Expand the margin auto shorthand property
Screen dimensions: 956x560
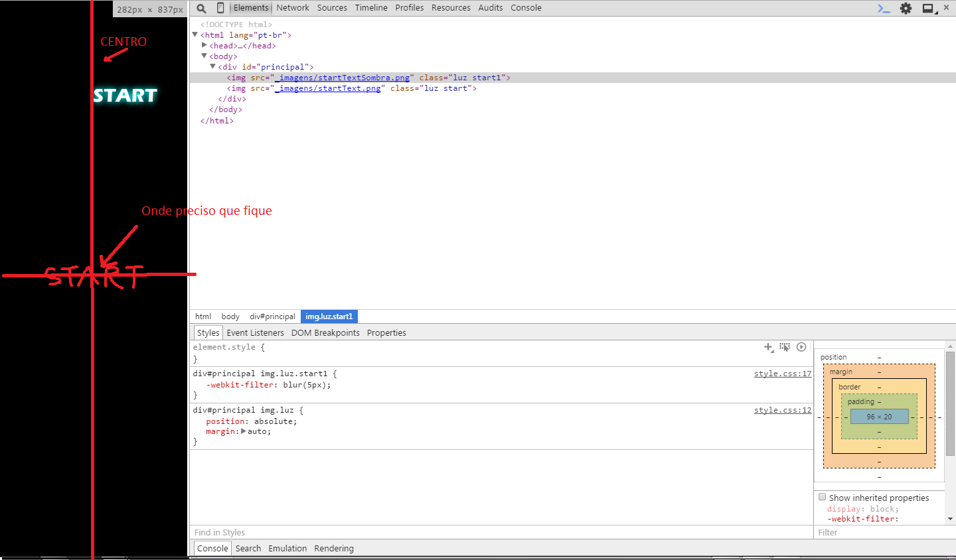(243, 431)
